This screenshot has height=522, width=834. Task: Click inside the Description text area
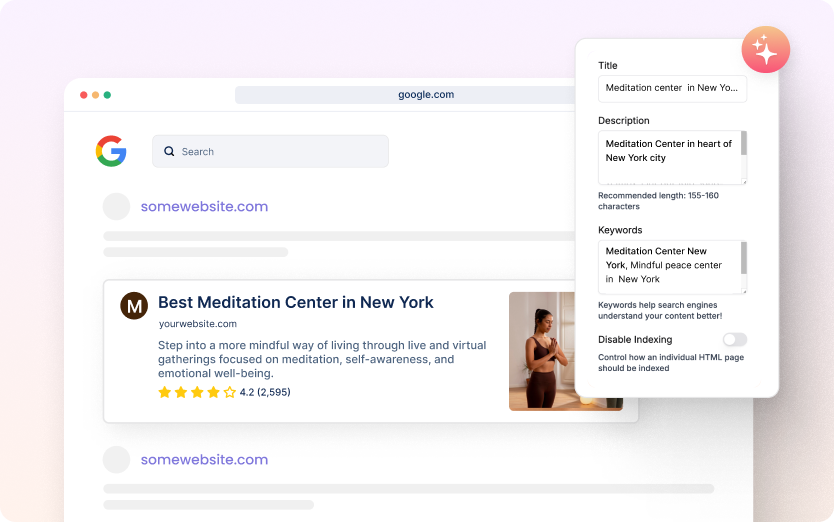tap(668, 157)
